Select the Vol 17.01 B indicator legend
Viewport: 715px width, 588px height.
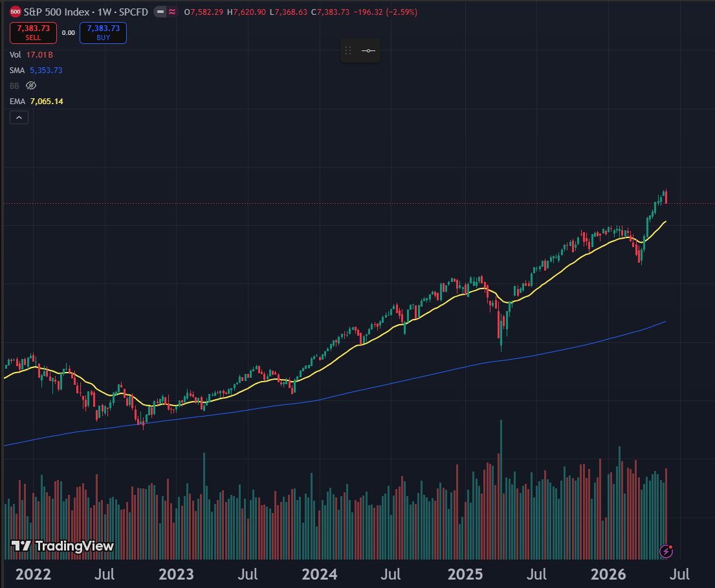pyautogui.click(x=31, y=55)
